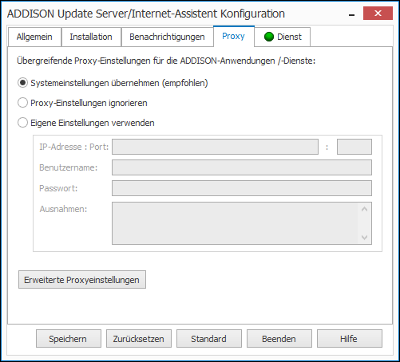The height and width of the screenshot is (362, 400).
Task: Select Systemeinstellungen übernehmen radio button
Action: coord(22,83)
